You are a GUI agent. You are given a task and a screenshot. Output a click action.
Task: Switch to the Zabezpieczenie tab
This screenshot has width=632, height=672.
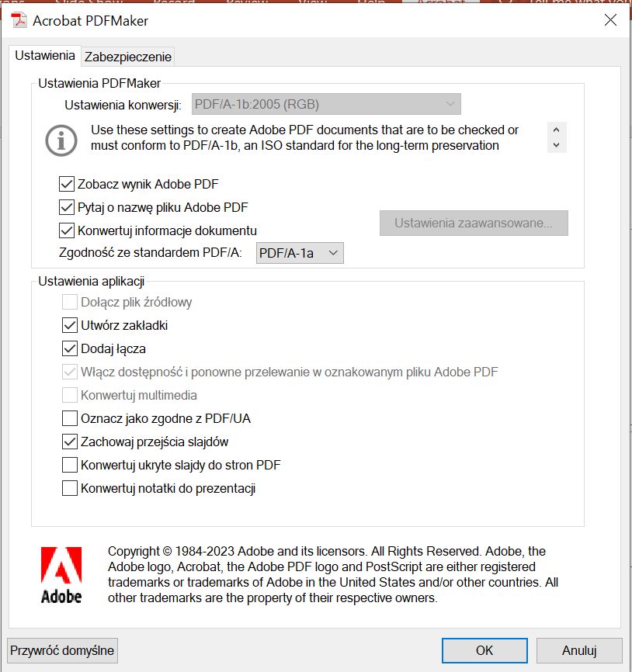[128, 57]
